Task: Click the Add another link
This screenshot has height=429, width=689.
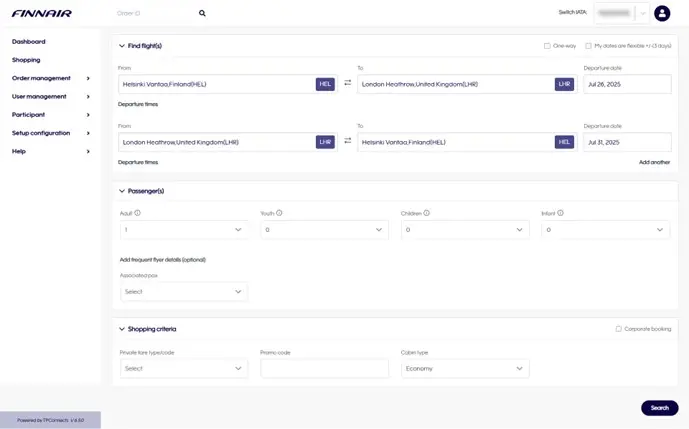Action: point(654,162)
